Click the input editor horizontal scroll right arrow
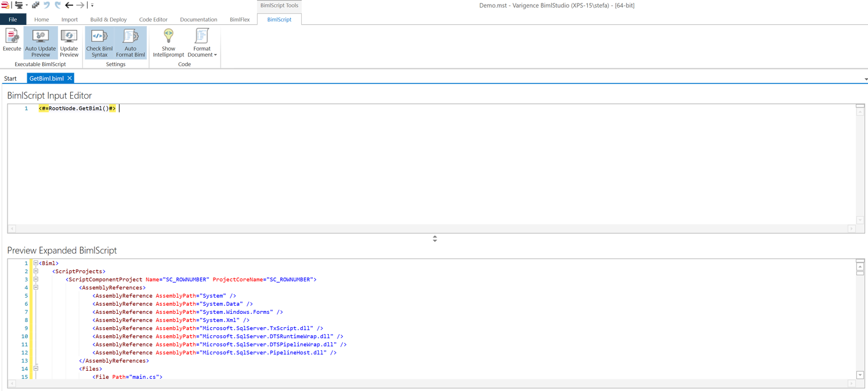Screen dimensions: 868x391 [x=852, y=229]
